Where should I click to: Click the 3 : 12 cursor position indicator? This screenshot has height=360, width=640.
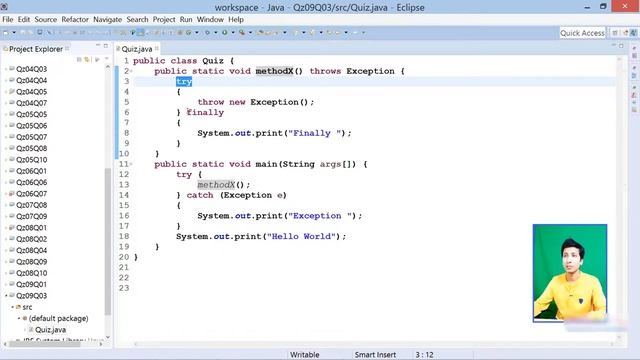coord(424,355)
